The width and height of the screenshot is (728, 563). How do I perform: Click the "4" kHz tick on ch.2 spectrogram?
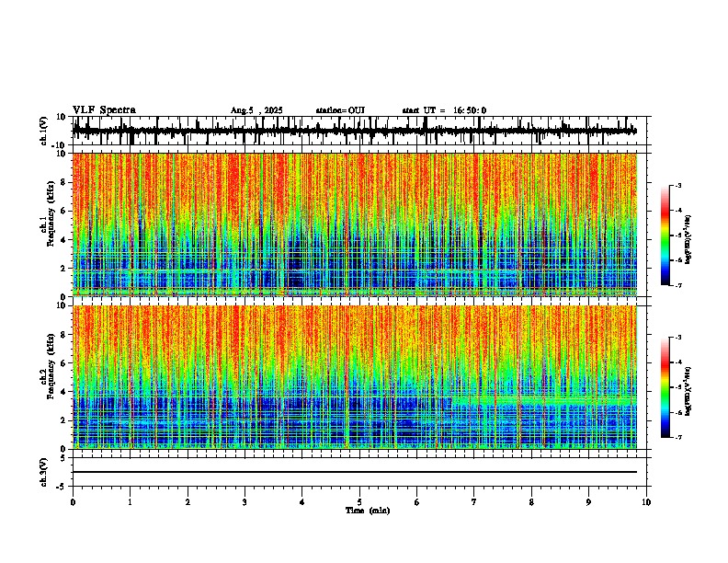point(63,392)
